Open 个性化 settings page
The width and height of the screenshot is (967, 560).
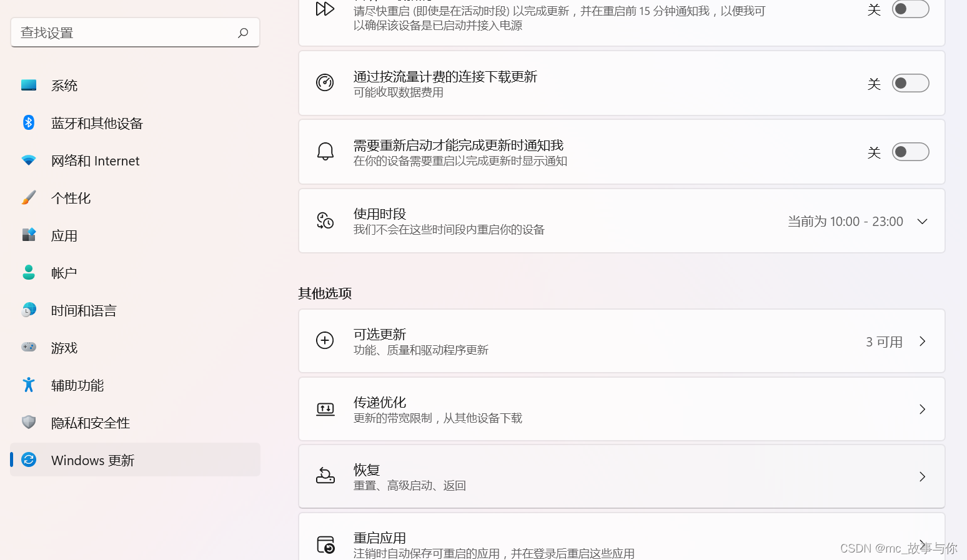pyautogui.click(x=135, y=198)
